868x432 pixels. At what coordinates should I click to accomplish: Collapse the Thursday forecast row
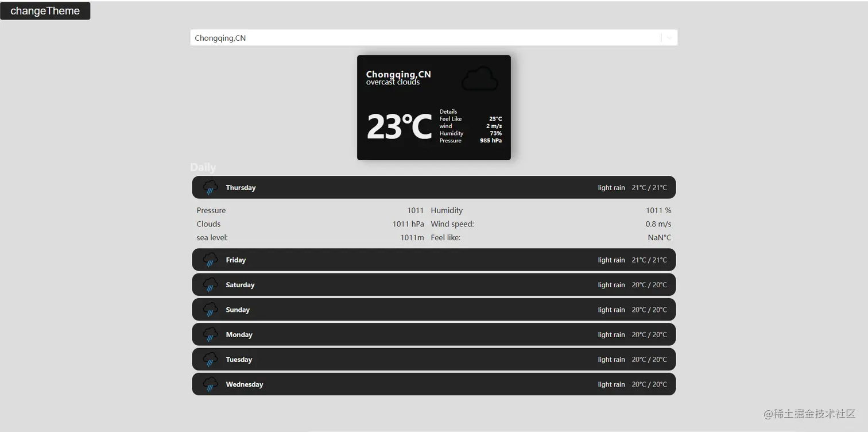point(434,187)
